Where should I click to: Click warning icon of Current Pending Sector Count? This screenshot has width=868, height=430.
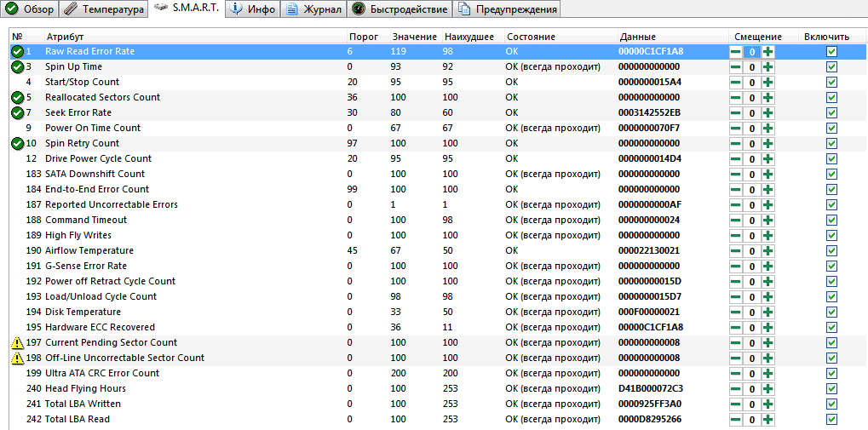[x=17, y=342]
